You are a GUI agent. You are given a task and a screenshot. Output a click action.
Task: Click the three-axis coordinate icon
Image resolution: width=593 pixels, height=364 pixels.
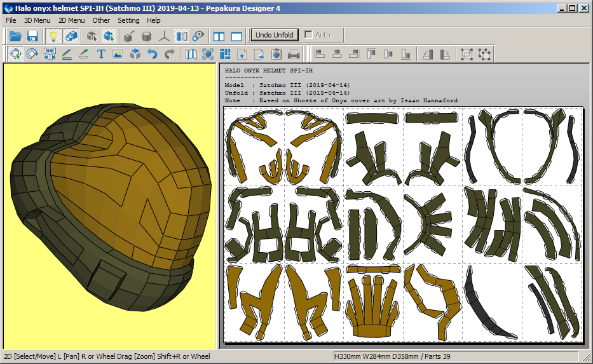tap(164, 36)
